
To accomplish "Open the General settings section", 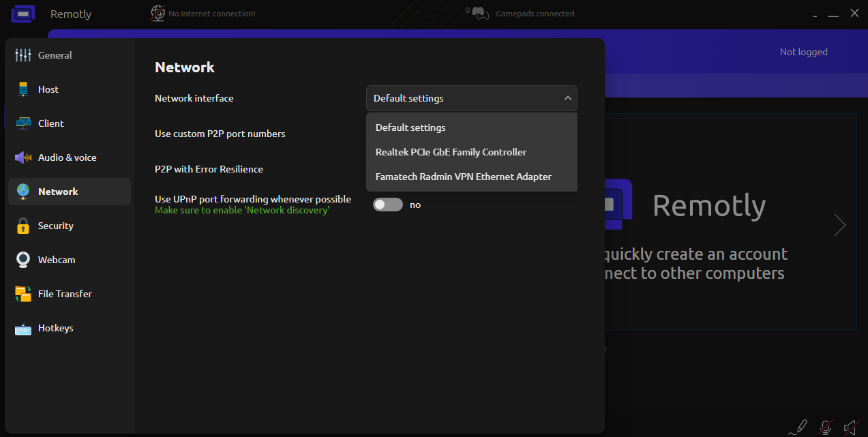I will click(x=55, y=55).
